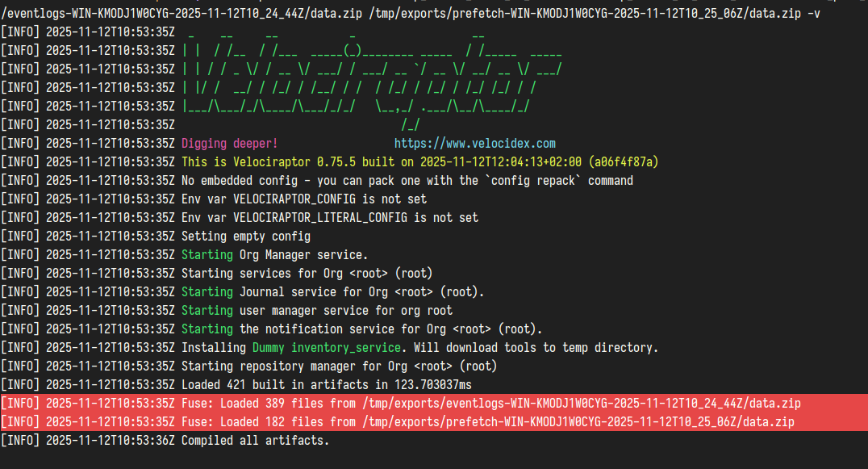Click highlighted prefetch data.zip Fuse line
The width and height of the screenshot is (868, 469).
coord(487,421)
